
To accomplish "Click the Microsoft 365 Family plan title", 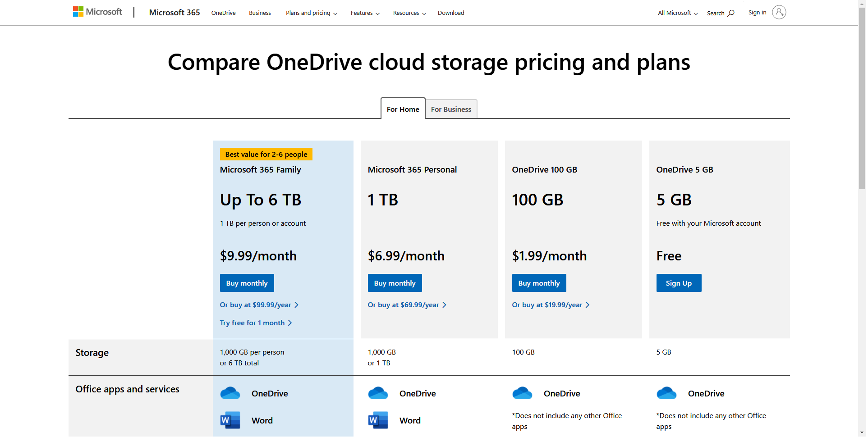I will click(x=261, y=170).
